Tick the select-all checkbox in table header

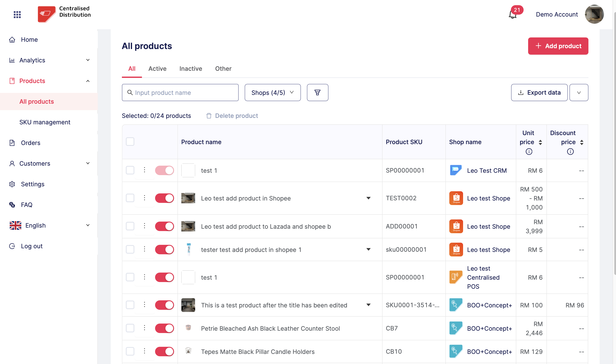click(x=130, y=142)
